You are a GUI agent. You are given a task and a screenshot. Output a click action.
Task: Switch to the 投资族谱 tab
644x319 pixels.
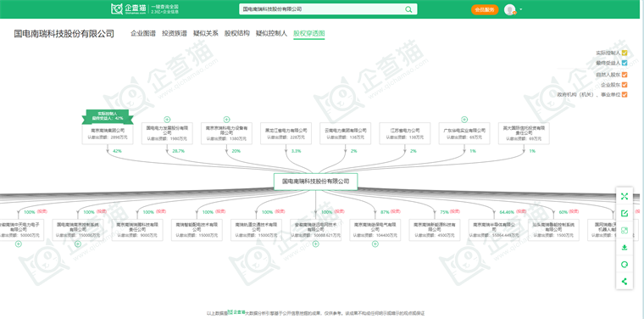pyautogui.click(x=175, y=34)
